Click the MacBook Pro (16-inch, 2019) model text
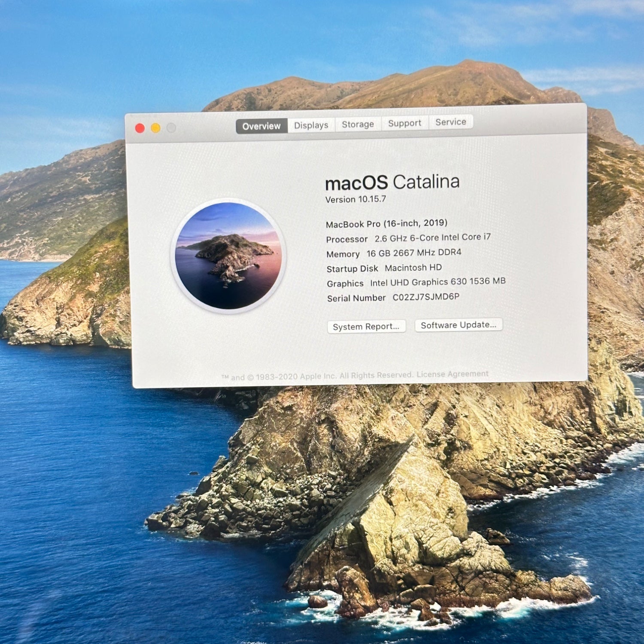 386,224
